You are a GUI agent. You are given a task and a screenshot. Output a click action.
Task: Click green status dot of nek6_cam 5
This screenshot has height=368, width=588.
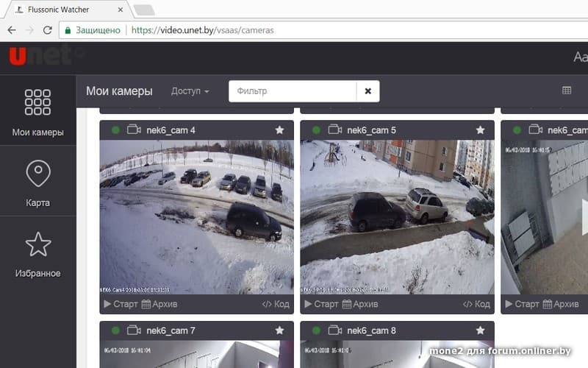click(x=316, y=130)
